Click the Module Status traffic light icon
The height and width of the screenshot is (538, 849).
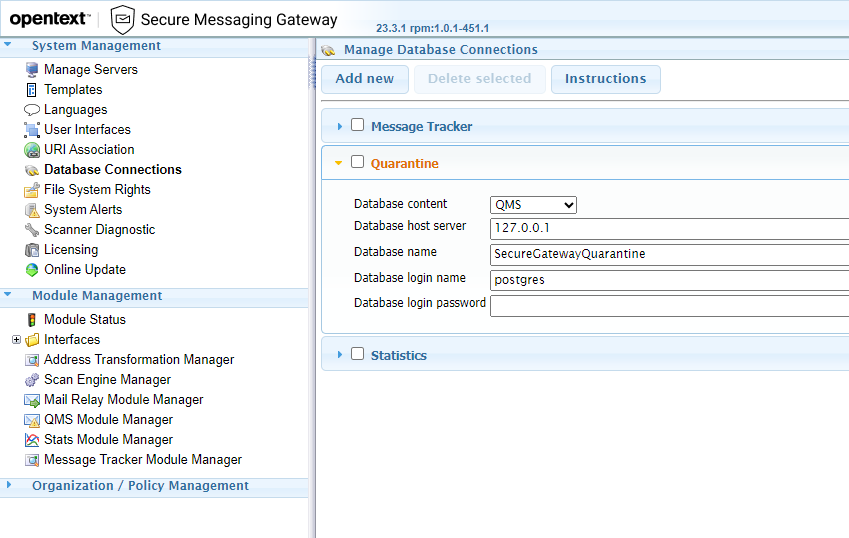click(32, 320)
